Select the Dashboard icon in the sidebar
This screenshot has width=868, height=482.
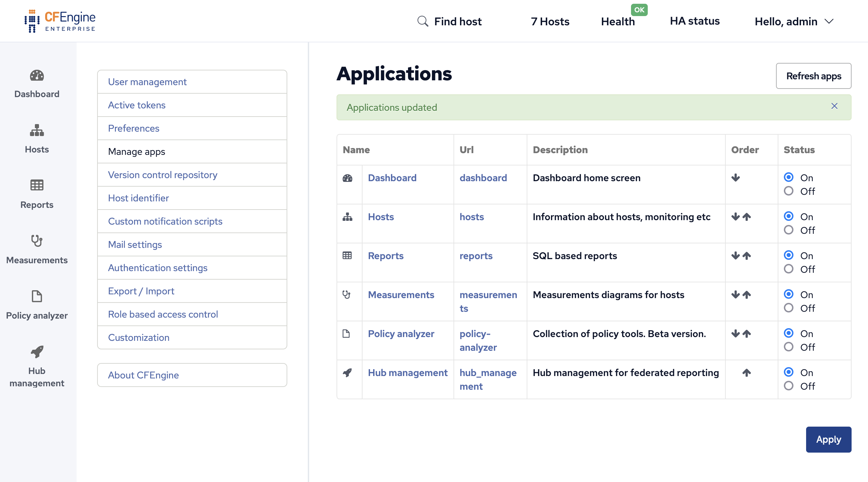37,76
